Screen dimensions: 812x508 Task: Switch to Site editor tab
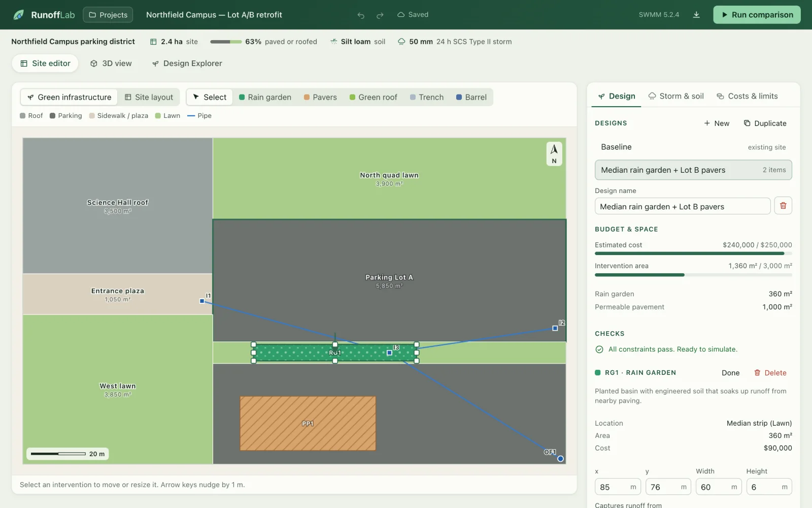tap(45, 63)
